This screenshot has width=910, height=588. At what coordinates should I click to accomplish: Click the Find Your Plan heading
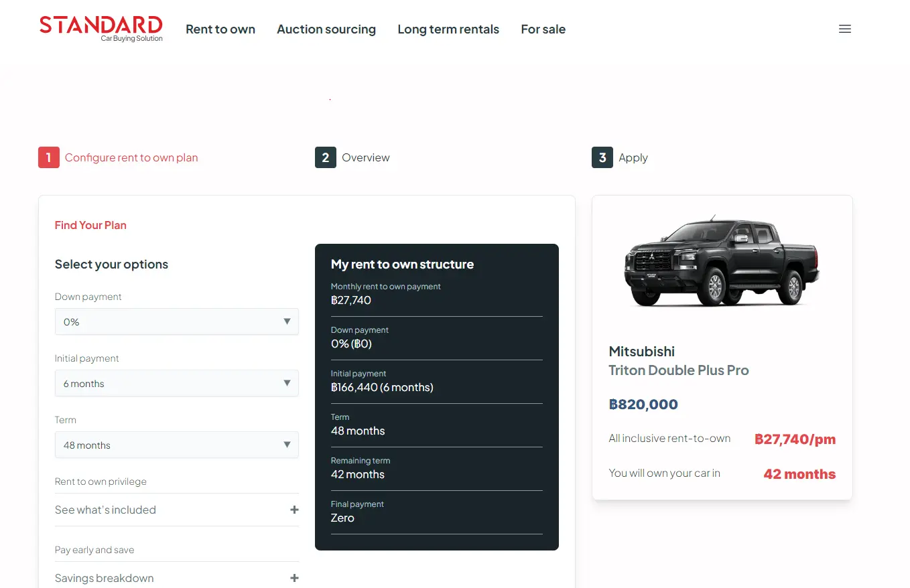click(90, 225)
